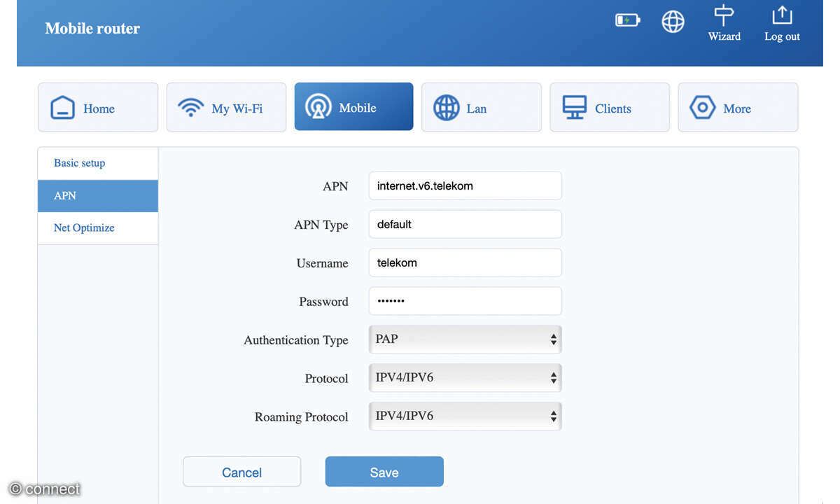Screen dimensions: 840x504
Task: Launch the setup Wizard
Action: click(x=724, y=23)
